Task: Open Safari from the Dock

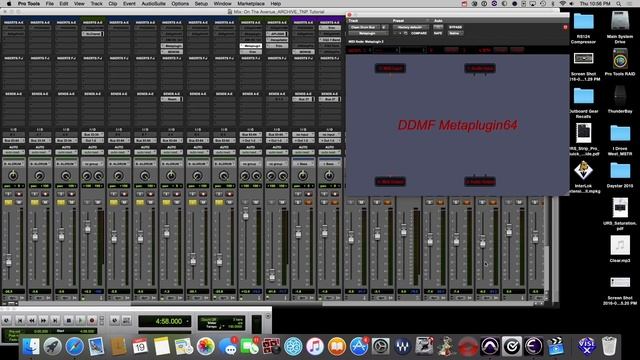Action: (75, 347)
